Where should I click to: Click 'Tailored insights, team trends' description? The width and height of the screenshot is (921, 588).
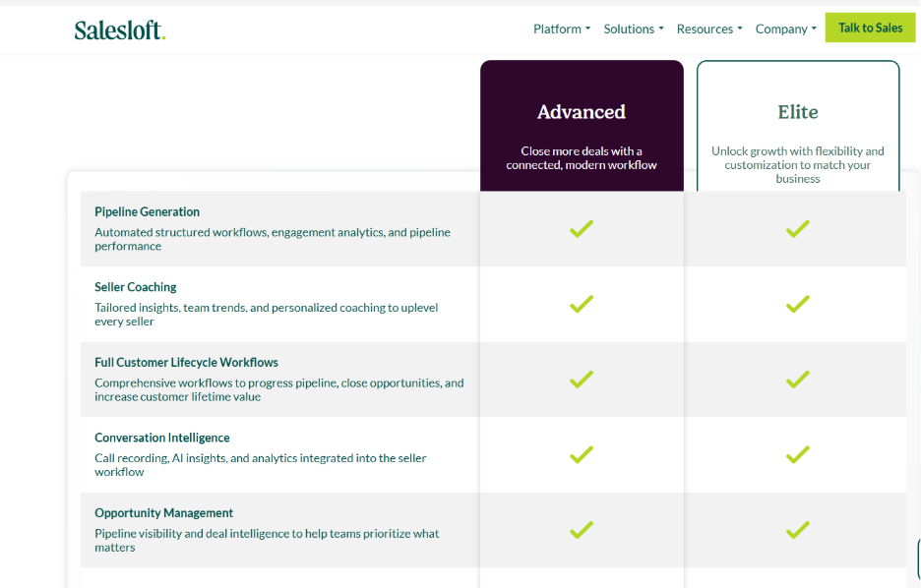pyautogui.click(x=266, y=315)
